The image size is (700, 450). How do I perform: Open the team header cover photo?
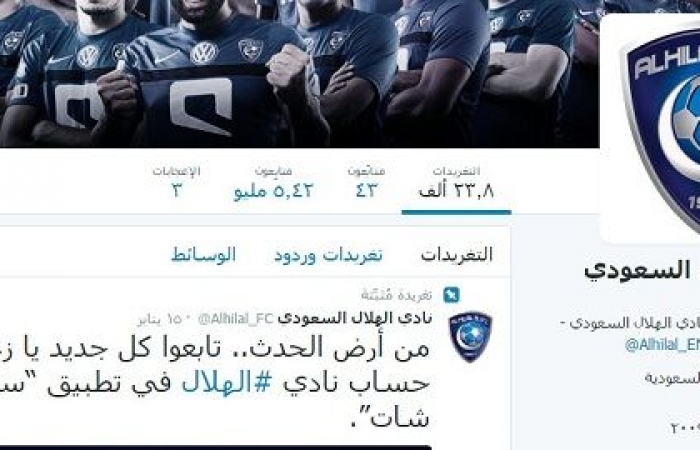(x=299, y=74)
